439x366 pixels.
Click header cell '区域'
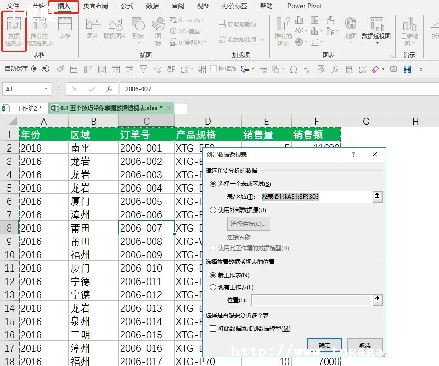point(94,134)
